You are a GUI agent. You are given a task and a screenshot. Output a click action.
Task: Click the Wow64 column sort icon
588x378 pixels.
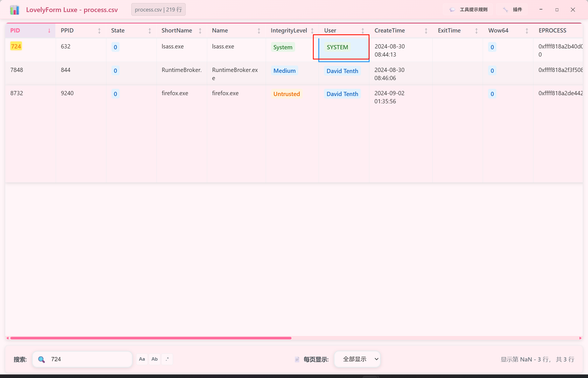[x=527, y=31]
